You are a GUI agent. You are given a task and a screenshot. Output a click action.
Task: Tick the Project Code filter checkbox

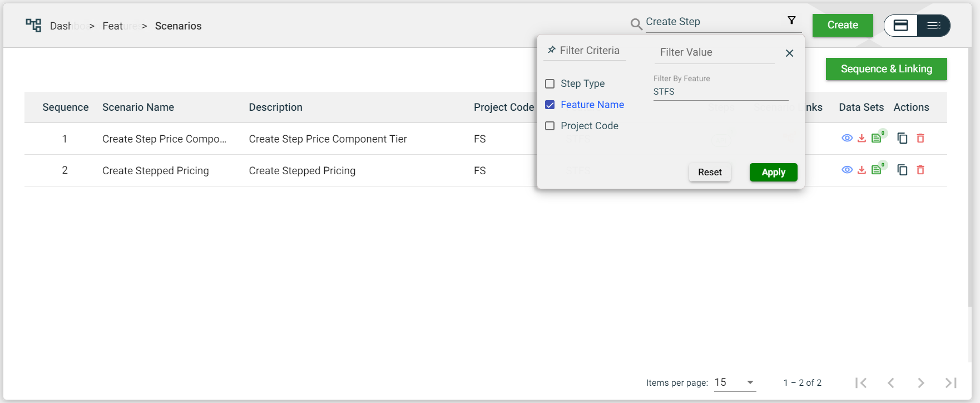click(x=550, y=126)
